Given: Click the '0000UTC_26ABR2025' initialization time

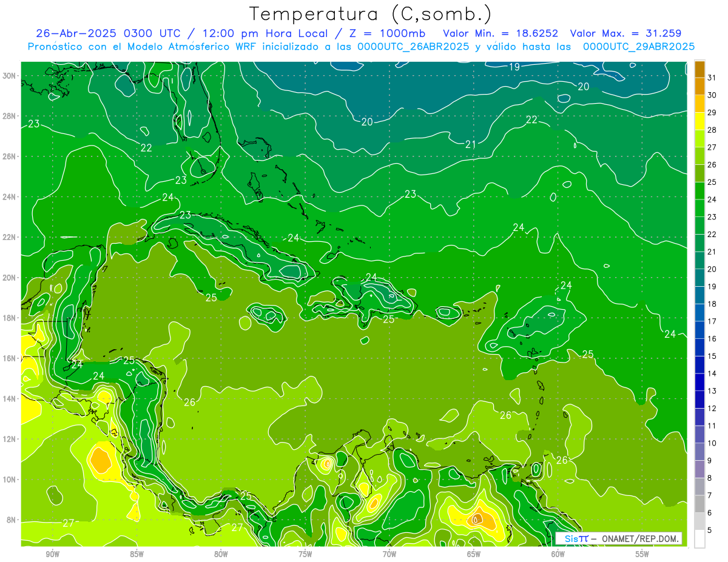Looking at the screenshot, I should (413, 47).
